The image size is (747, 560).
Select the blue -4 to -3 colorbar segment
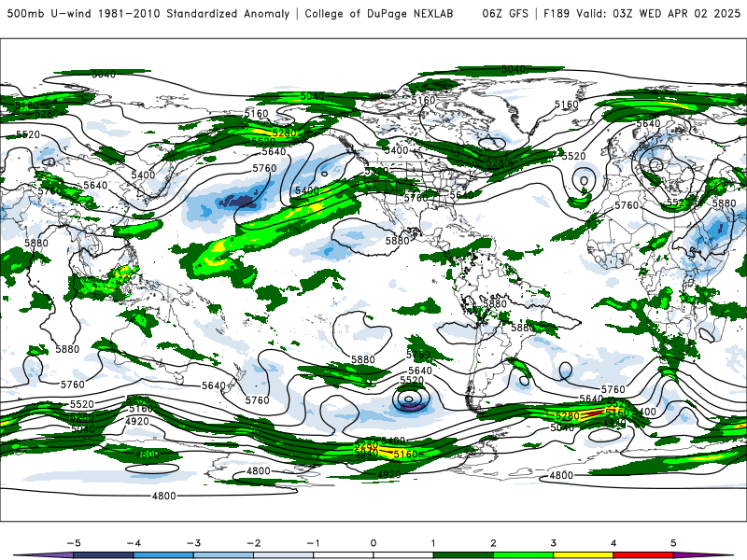[163, 555]
